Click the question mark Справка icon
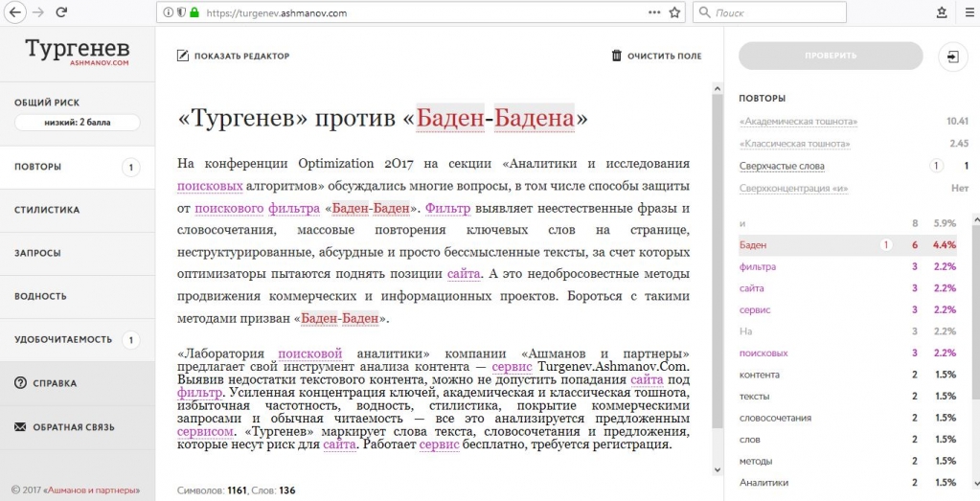The width and height of the screenshot is (980, 501). 20,383
